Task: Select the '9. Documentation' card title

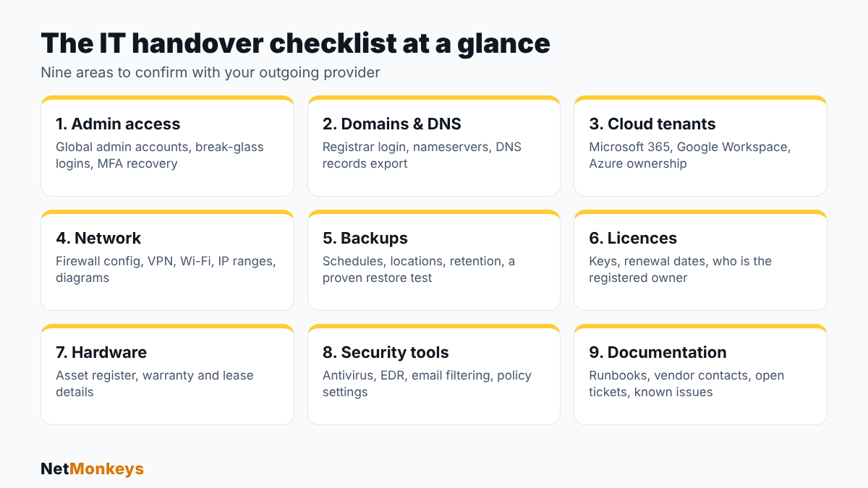Action: [658, 352]
